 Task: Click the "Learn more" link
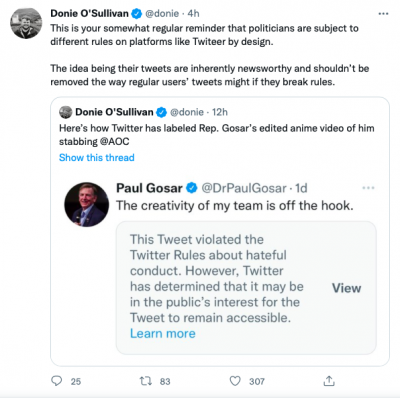[x=163, y=333]
